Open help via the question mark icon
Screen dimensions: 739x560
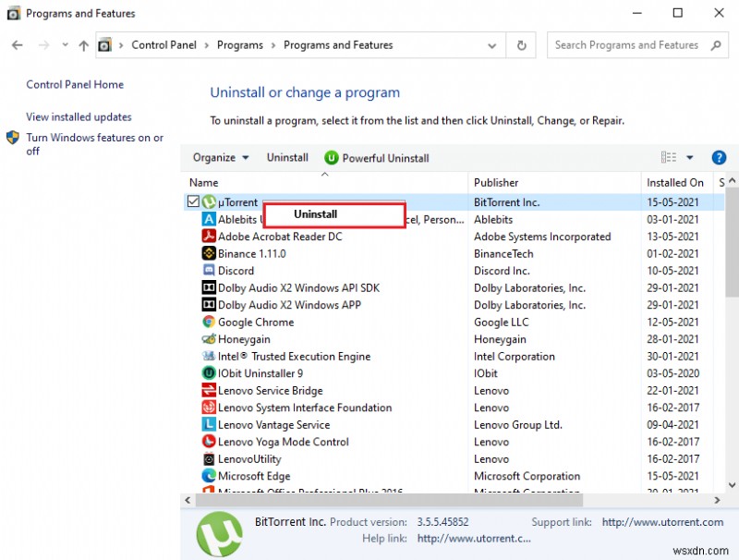pyautogui.click(x=719, y=157)
